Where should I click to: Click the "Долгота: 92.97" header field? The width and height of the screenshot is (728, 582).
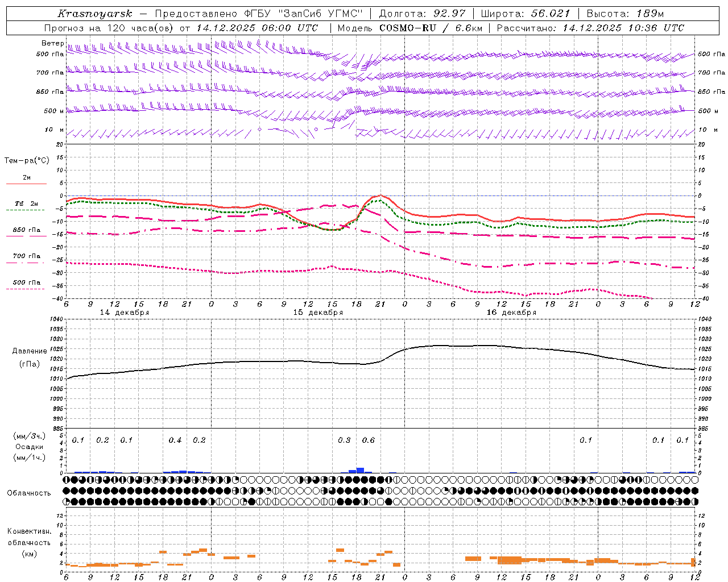pyautogui.click(x=422, y=14)
